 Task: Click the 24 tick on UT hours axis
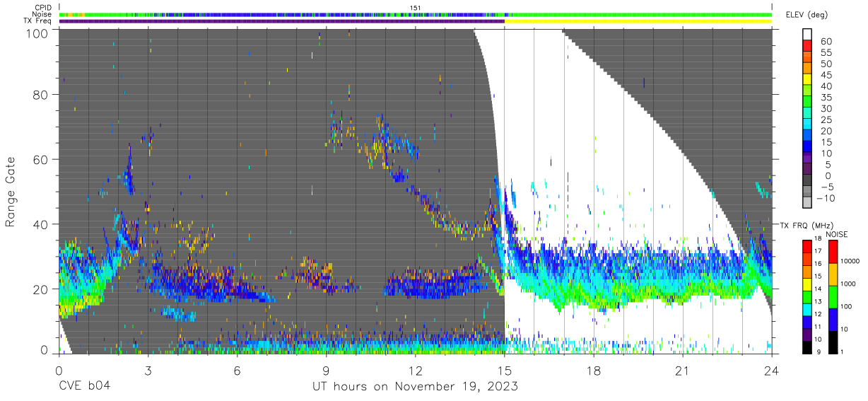771,370
